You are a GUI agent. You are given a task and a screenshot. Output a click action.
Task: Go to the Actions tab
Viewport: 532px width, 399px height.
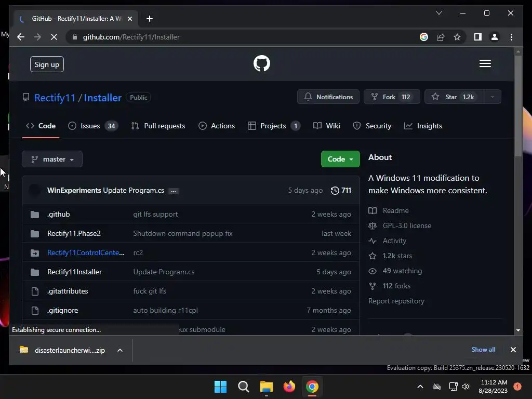pyautogui.click(x=217, y=126)
